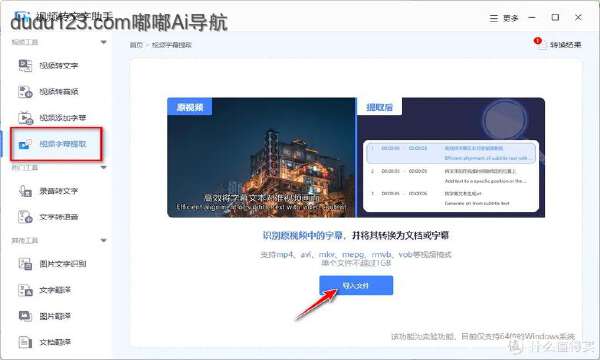This screenshot has width=600, height=360.
Task: Select first subtitle row in 提取后 preview
Action: pyautogui.click(x=451, y=153)
